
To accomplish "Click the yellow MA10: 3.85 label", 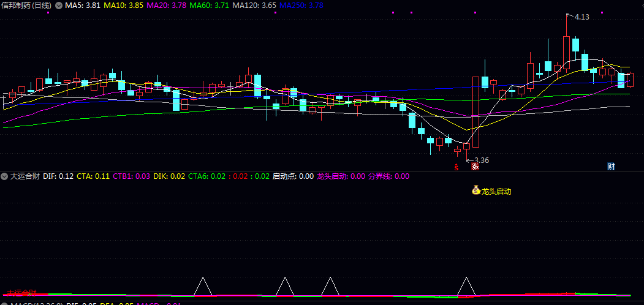I will [x=123, y=6].
